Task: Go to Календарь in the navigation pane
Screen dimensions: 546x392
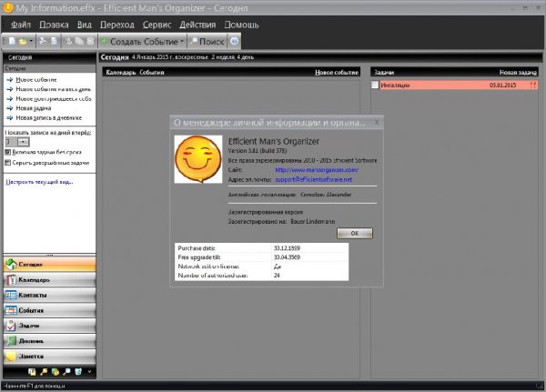Action: point(47,279)
